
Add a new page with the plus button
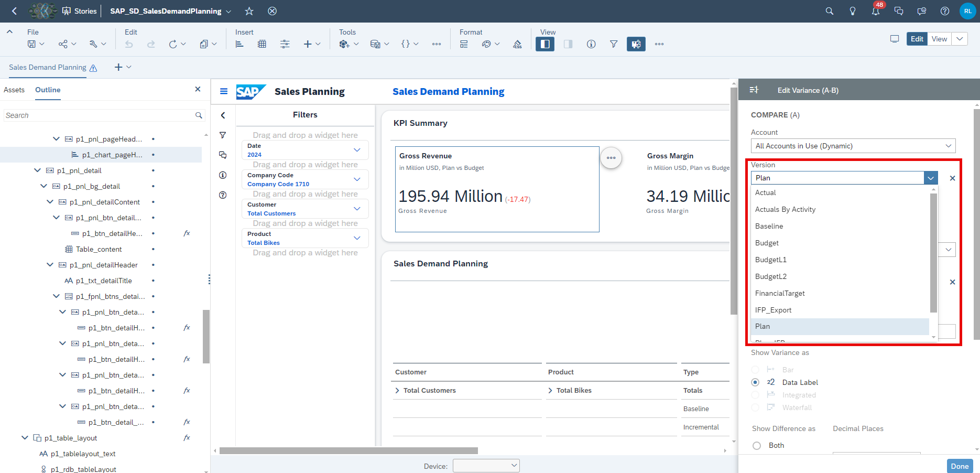tap(118, 67)
